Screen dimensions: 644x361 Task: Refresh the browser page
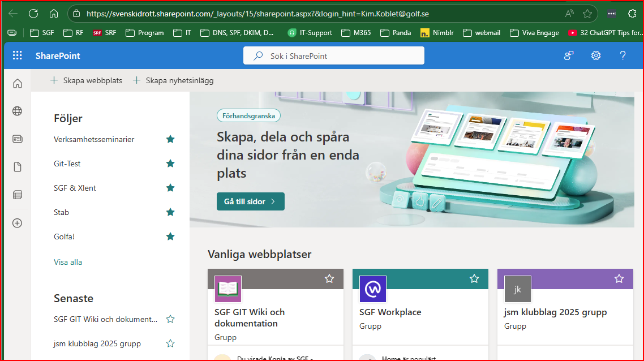click(x=33, y=14)
